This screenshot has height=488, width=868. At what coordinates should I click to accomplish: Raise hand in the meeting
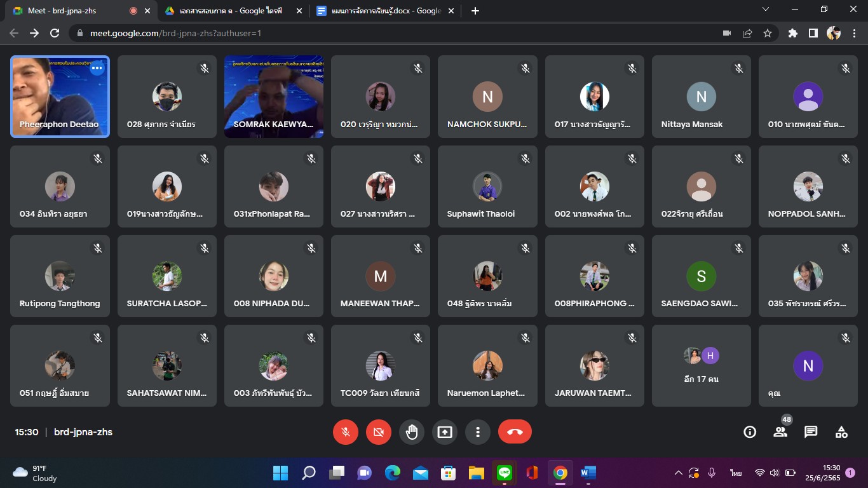[x=412, y=432]
